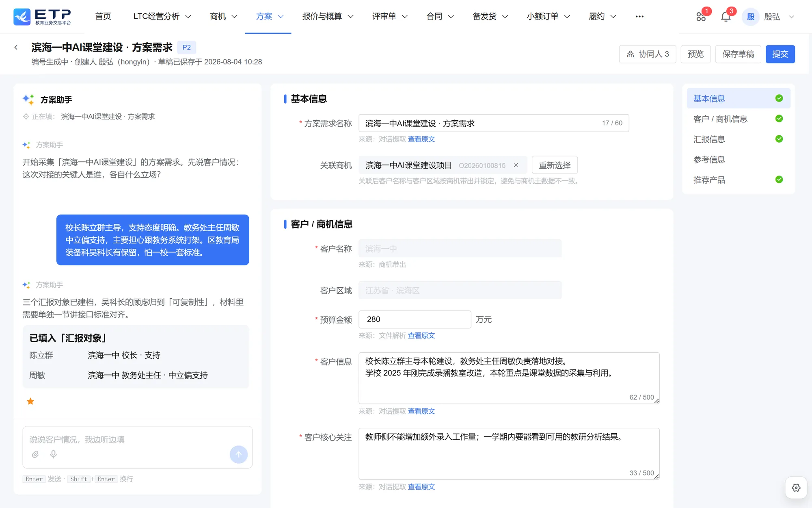Start voice input with microphone icon
Screen dimensions: 812x508
pyautogui.click(x=53, y=454)
